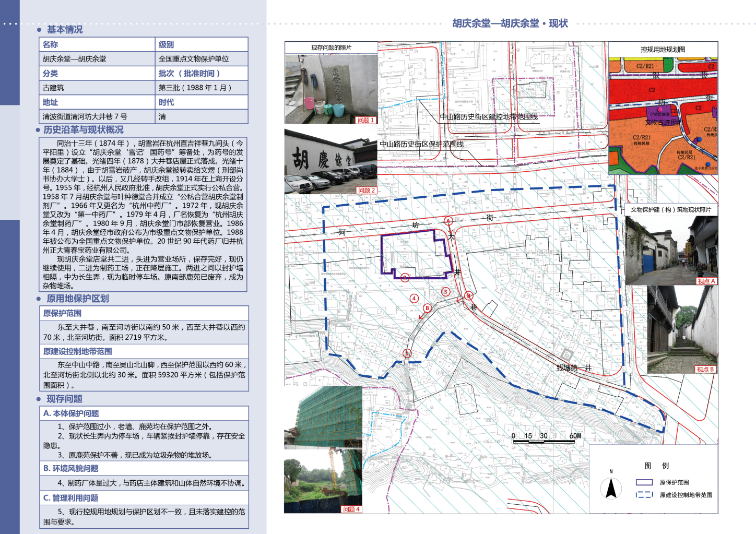756x534 pixels.
Task: Click the circled number 4 marker on the map
Action: 414,299
